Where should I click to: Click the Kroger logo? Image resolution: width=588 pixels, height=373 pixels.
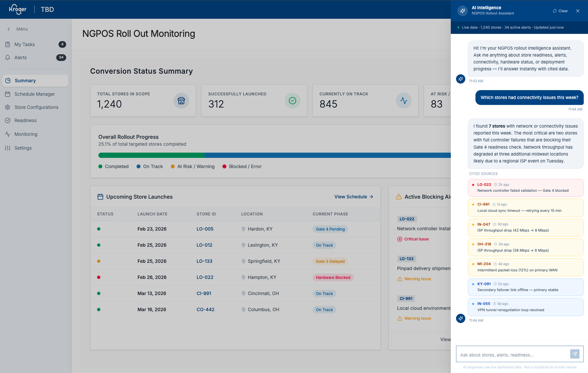(x=17, y=9)
